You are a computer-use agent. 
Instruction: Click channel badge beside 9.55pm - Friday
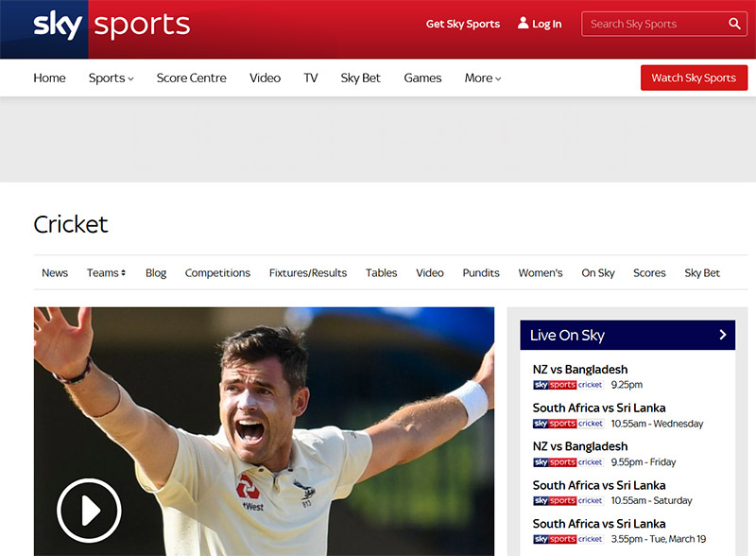pyautogui.click(x=569, y=461)
